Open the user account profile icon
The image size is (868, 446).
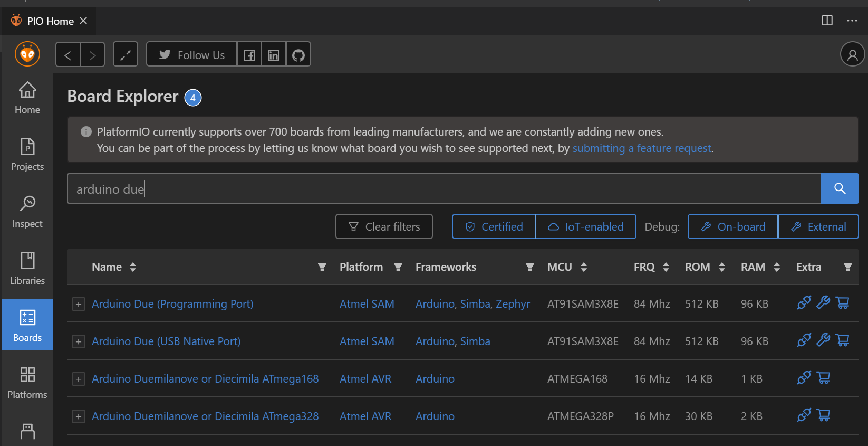click(x=852, y=54)
